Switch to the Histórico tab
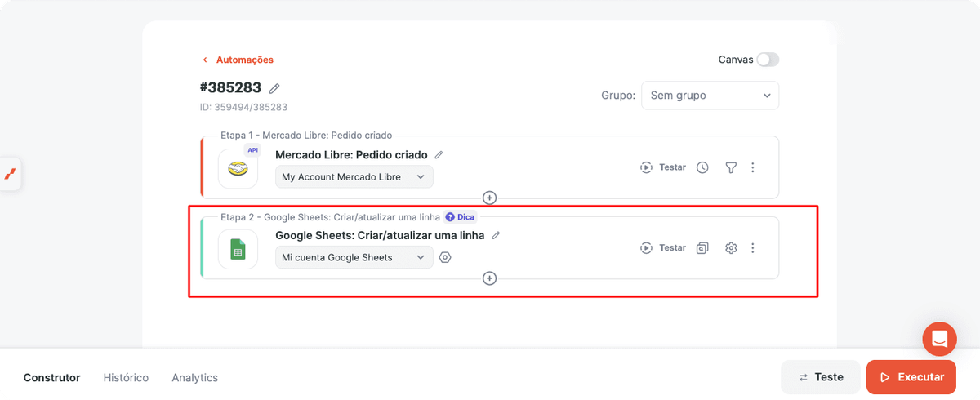 pos(126,377)
